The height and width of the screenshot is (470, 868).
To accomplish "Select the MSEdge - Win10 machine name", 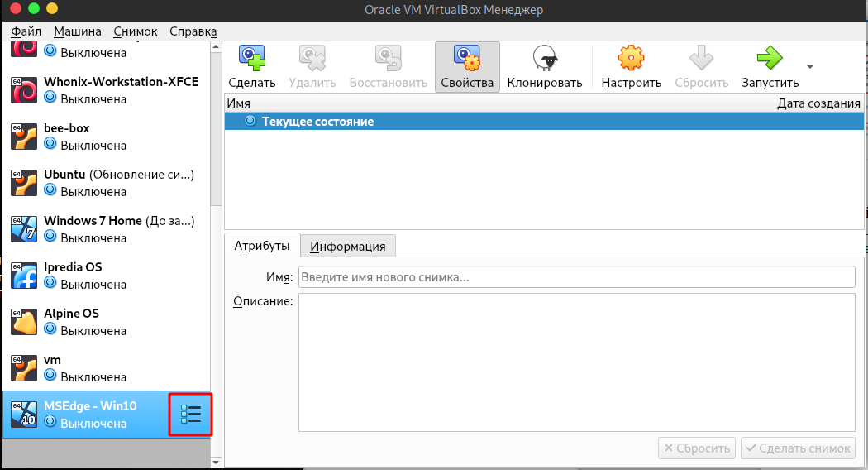I will click(x=90, y=406).
